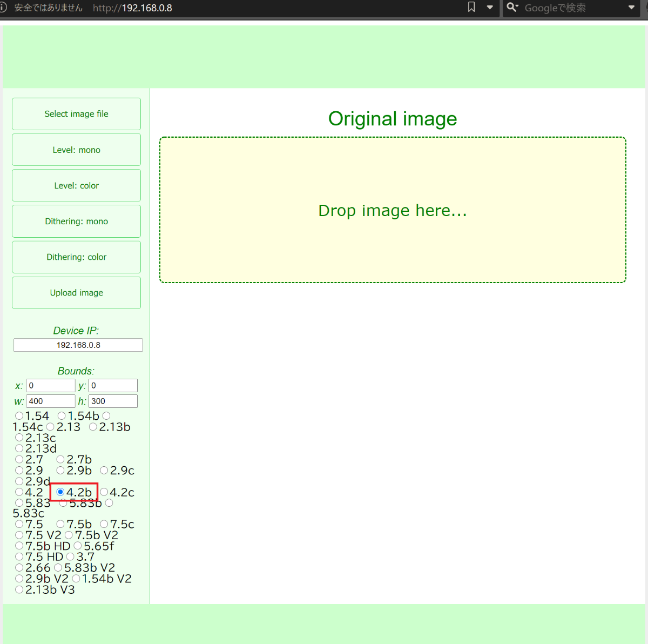The image size is (648, 644).
Task: Choose the 2.13b display option
Action: 93,427
